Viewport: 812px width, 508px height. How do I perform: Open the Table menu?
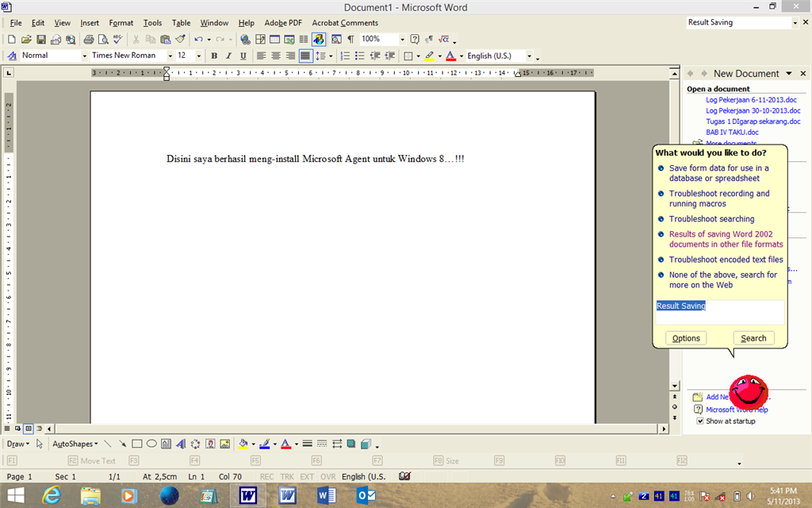coord(182,23)
